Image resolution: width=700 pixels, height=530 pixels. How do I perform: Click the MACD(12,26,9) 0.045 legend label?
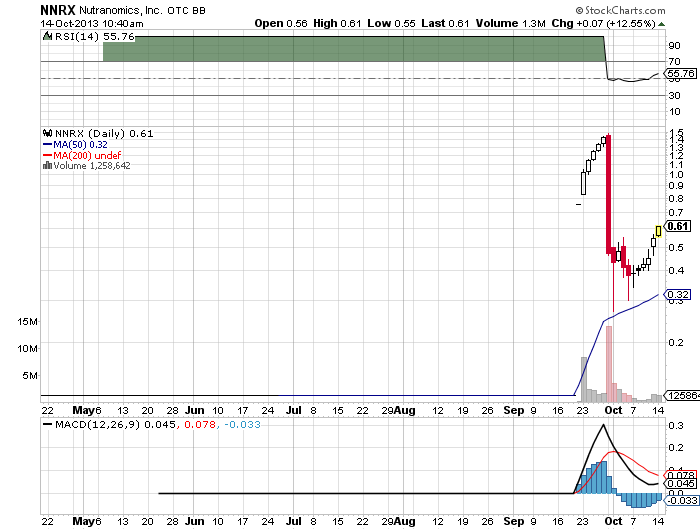coord(116,424)
